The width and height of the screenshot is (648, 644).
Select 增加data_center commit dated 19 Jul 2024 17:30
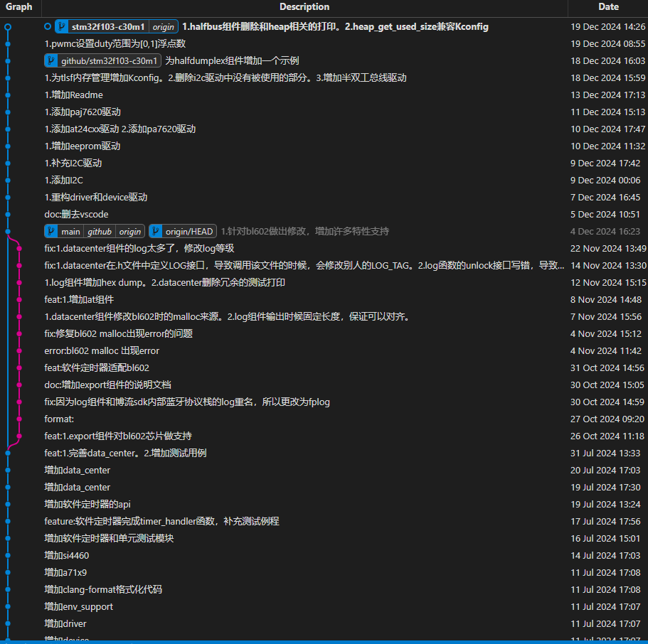[x=77, y=487]
